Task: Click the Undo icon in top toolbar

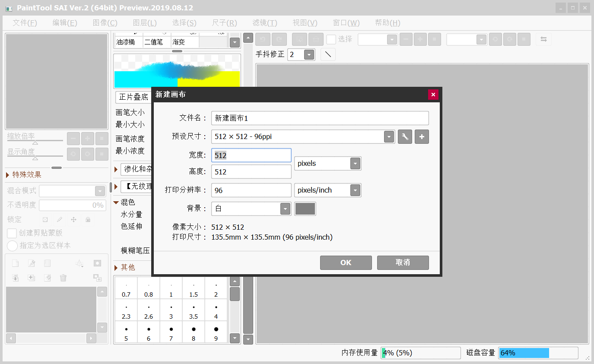Action: [262, 39]
